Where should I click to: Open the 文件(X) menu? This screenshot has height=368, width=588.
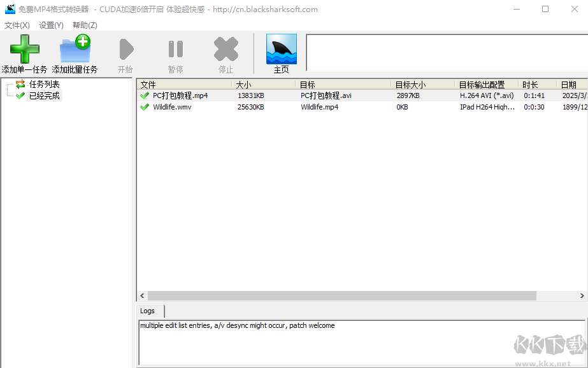17,25
